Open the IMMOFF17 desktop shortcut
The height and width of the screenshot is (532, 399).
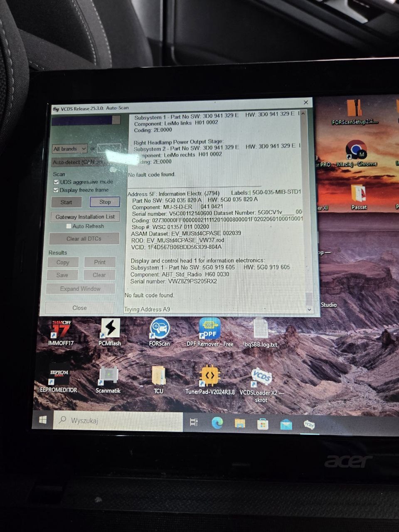pyautogui.click(x=62, y=333)
